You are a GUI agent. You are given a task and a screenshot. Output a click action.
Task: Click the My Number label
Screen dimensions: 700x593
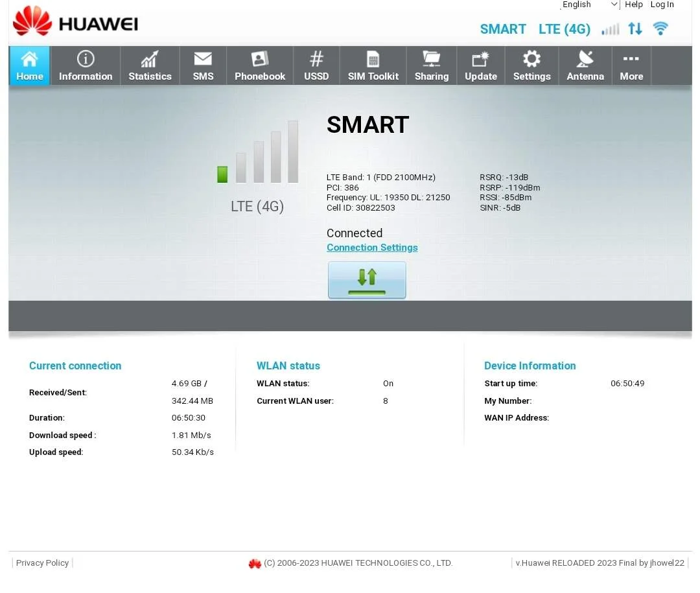[x=508, y=401]
